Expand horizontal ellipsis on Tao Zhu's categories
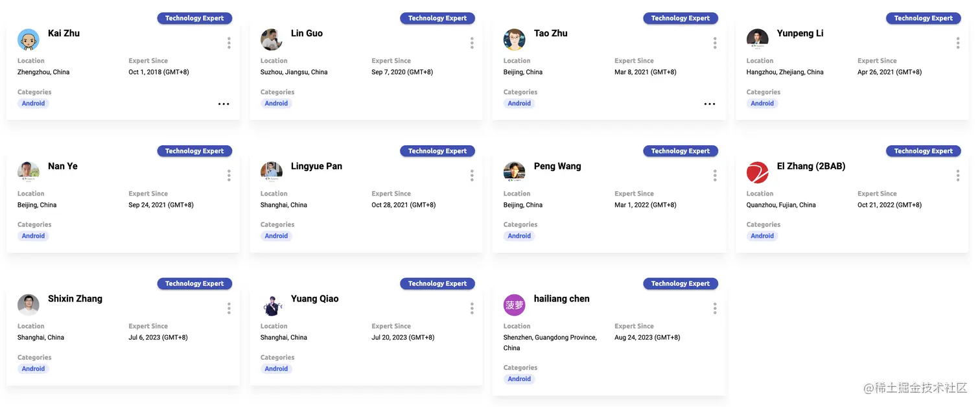This screenshot has height=407, width=980. point(710,104)
